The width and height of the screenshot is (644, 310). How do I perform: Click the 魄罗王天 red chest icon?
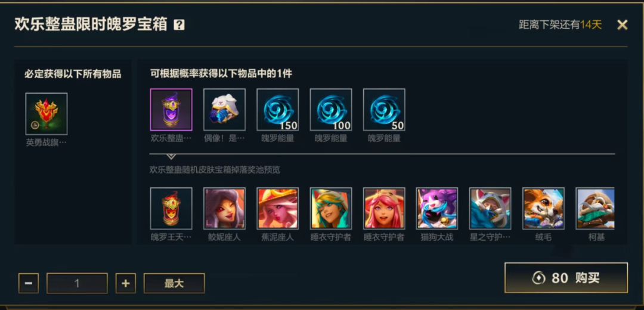[171, 208]
